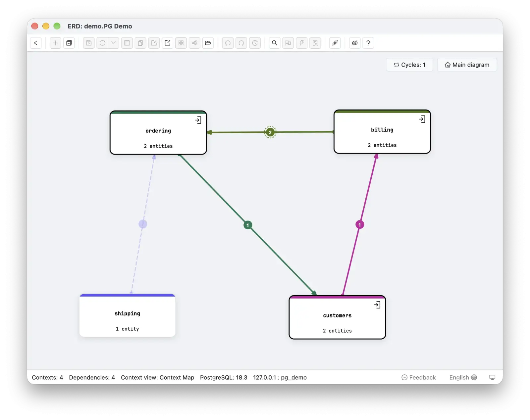The width and height of the screenshot is (530, 420).
Task: Click the table layout icon
Action: pyautogui.click(x=127, y=43)
